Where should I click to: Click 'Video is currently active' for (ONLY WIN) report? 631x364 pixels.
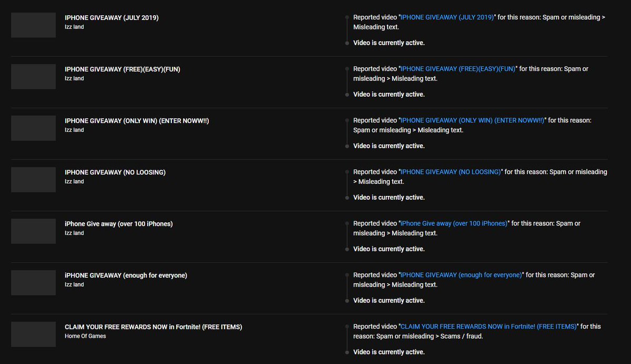click(389, 145)
